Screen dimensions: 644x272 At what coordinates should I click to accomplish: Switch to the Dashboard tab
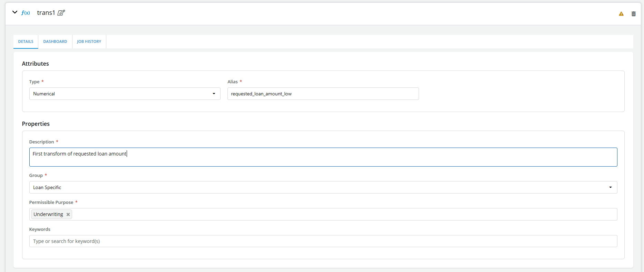[55, 41]
